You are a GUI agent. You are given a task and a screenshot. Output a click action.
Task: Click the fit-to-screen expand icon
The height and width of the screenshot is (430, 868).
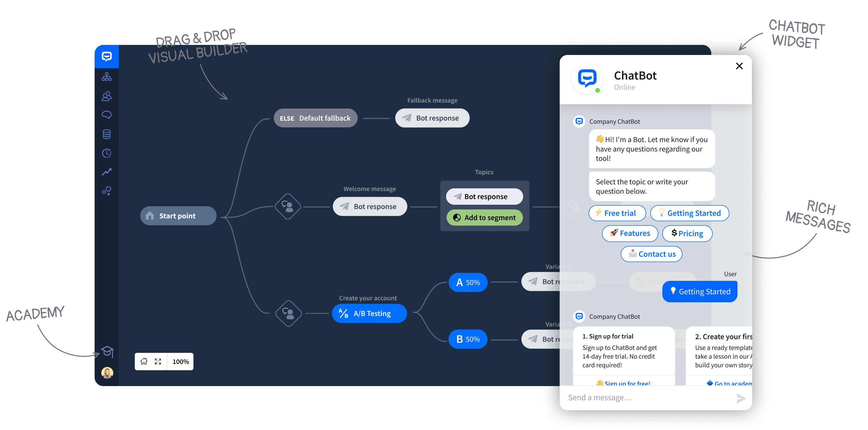tap(158, 361)
